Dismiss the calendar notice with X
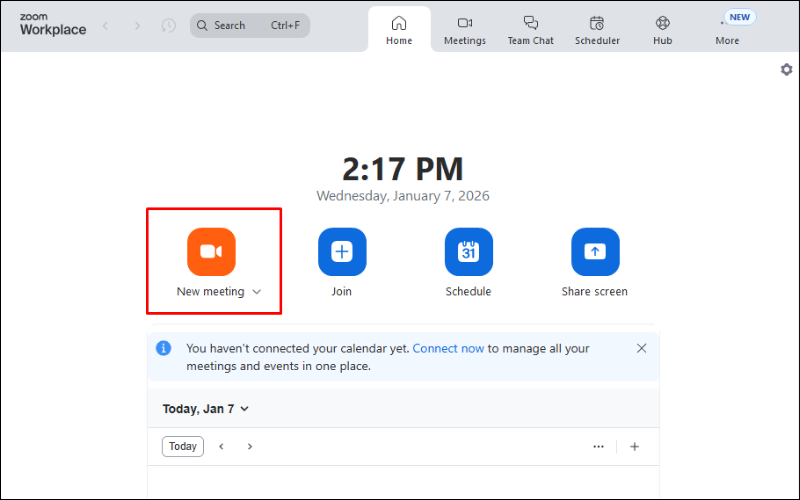The image size is (800, 500). tap(641, 348)
